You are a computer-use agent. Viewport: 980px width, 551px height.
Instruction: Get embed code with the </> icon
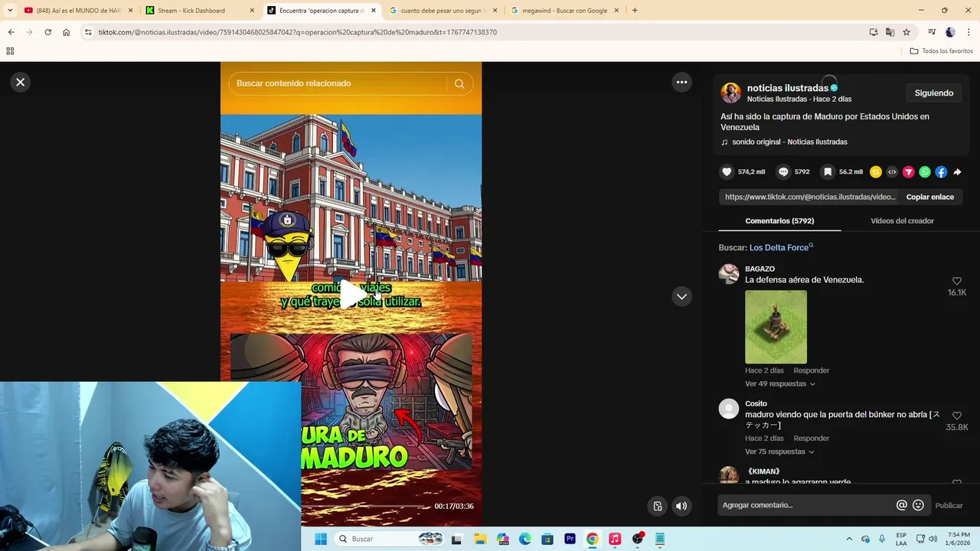892,172
